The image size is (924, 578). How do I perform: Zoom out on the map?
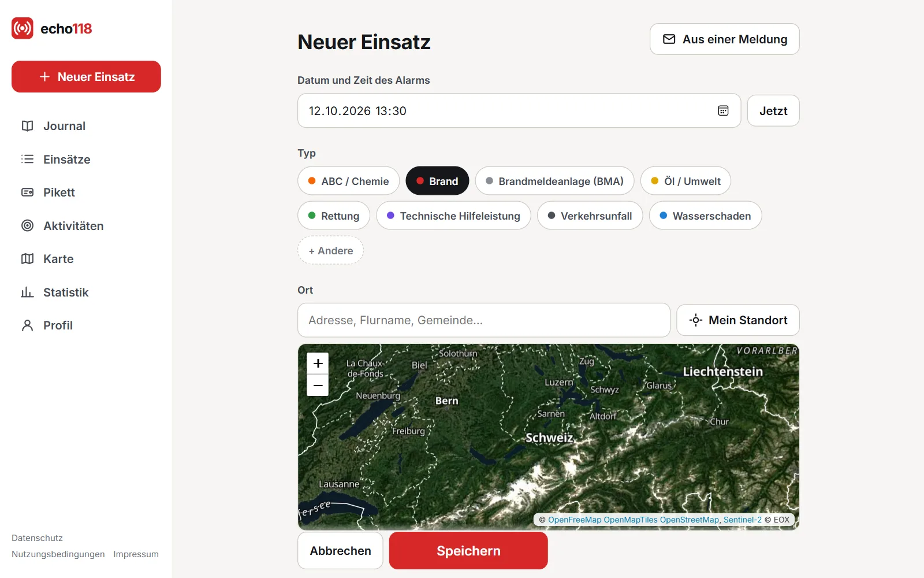[318, 385]
